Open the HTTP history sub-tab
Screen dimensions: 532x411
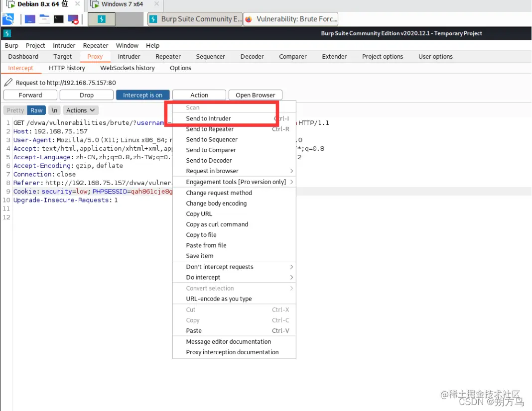point(67,68)
